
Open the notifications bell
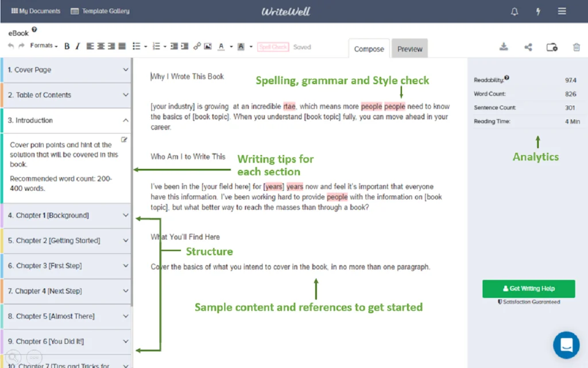(514, 11)
